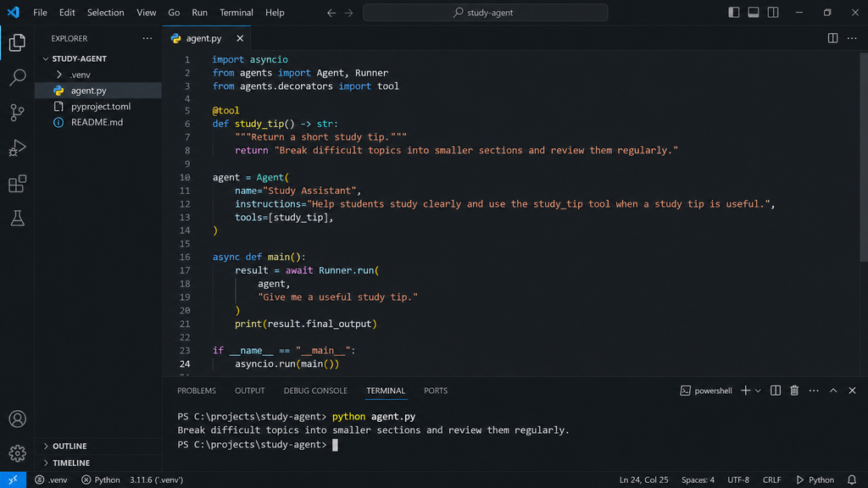
Task: Open the Selection menu
Action: click(x=105, y=12)
